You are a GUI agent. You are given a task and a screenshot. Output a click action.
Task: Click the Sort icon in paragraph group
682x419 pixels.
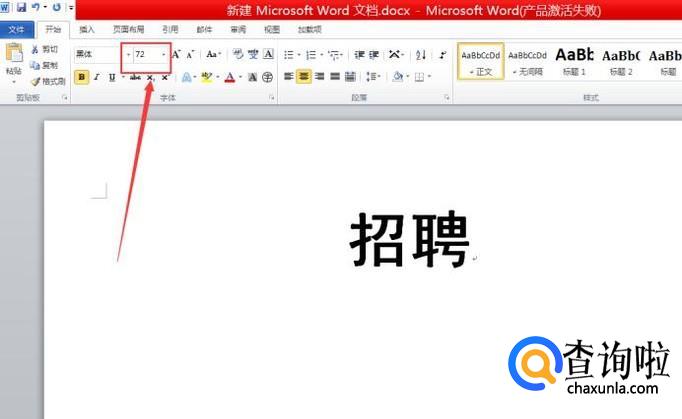point(420,55)
